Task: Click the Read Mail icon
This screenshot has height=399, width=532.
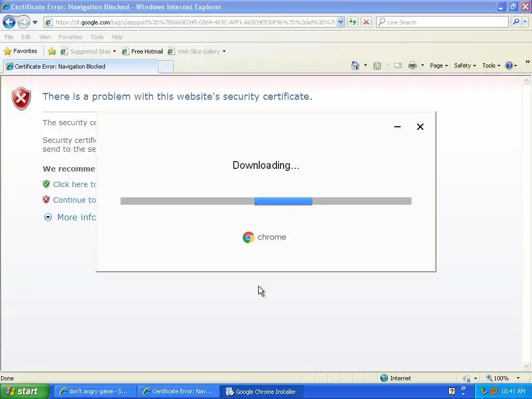Action: [x=397, y=65]
